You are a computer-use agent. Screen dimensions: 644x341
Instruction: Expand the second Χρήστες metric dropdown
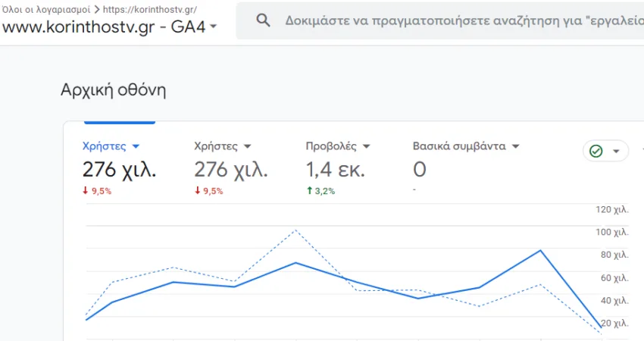247,146
